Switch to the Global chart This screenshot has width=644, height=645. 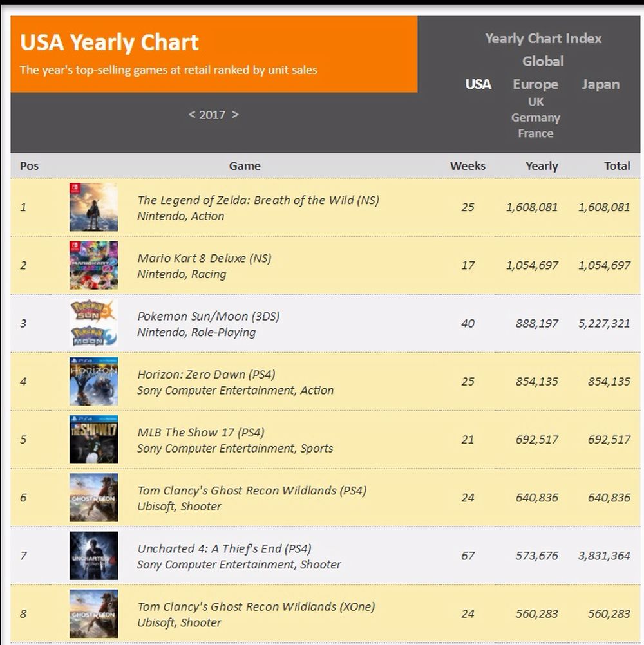[x=543, y=61]
